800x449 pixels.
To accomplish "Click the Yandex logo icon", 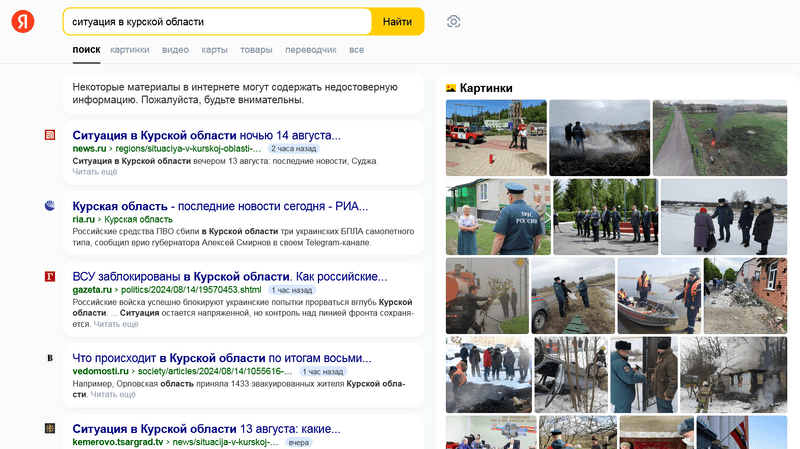I will pyautogui.click(x=22, y=22).
